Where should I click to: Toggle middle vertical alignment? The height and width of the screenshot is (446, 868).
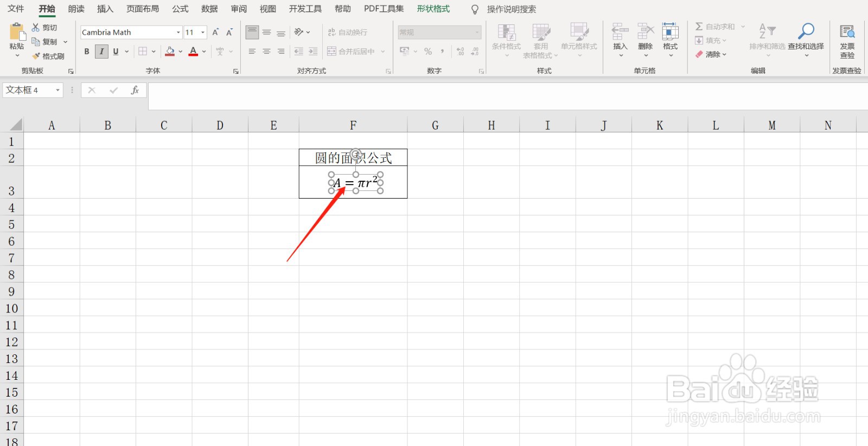pyautogui.click(x=266, y=33)
